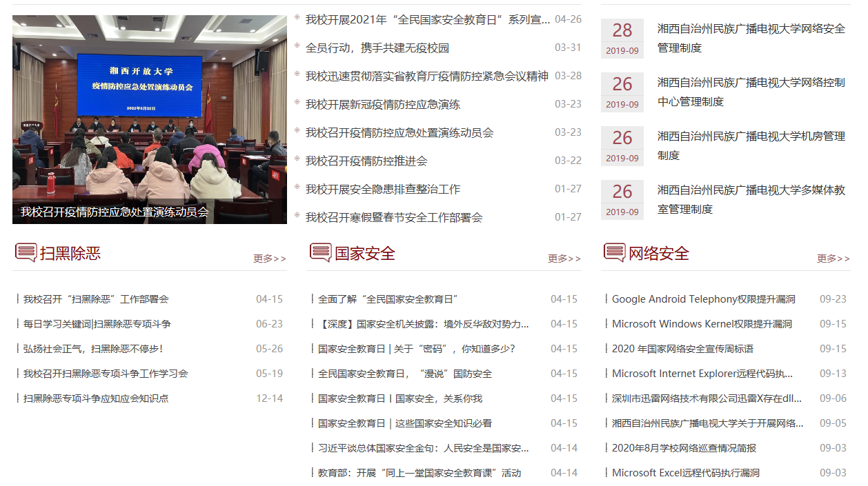868x486 pixels.
Task: Open 国家安全教育日 | 这些国家安全知识必看
Action: pyautogui.click(x=405, y=423)
